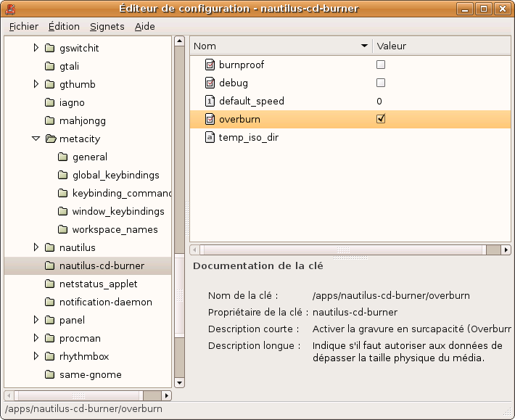515x420 pixels.
Task: Click the notification-daemon folder icon
Action: pos(49,302)
